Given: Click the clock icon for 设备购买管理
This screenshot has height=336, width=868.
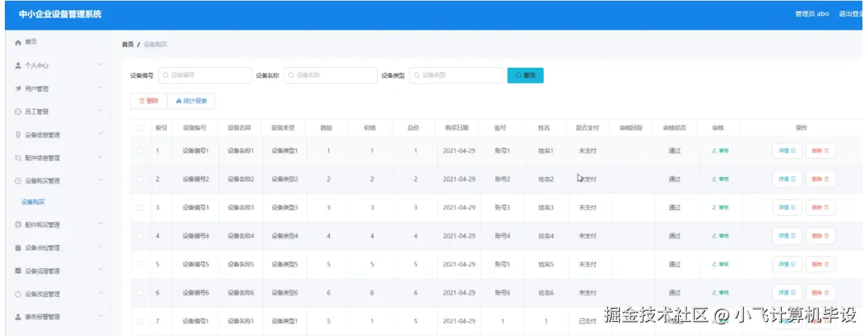Looking at the screenshot, I should pyautogui.click(x=18, y=181).
